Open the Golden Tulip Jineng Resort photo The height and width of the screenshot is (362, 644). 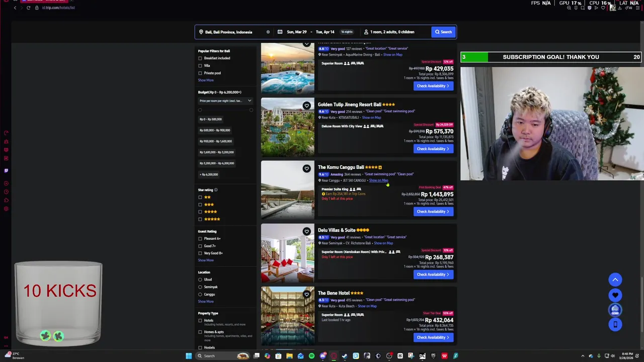click(287, 127)
